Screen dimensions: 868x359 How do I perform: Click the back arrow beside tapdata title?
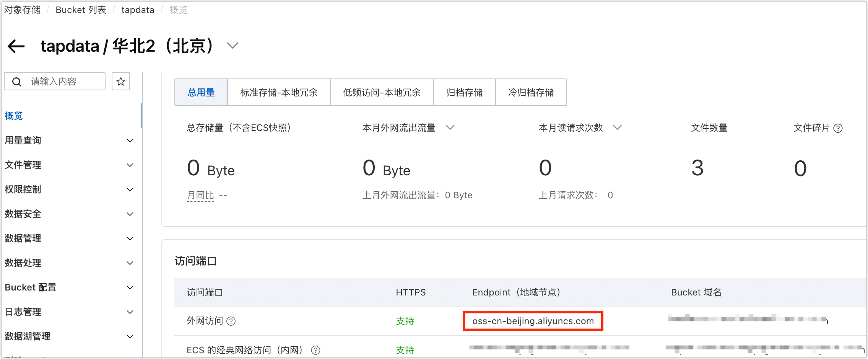[x=15, y=46]
